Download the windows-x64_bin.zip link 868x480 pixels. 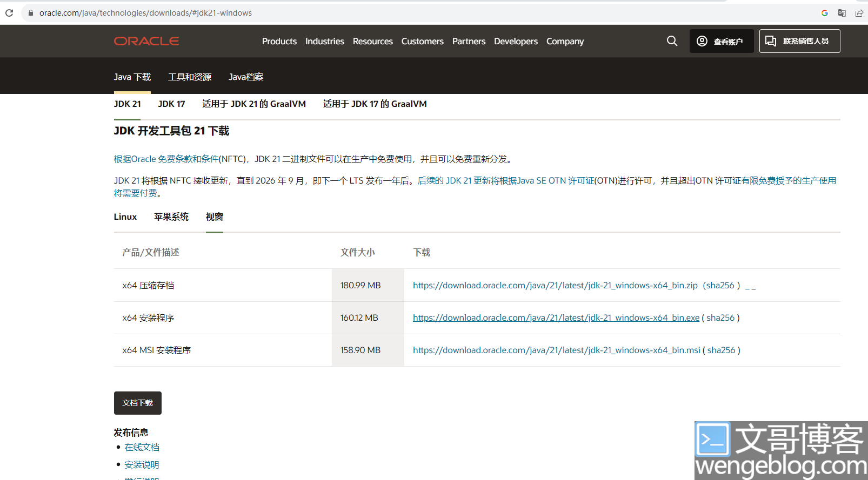[555, 286]
